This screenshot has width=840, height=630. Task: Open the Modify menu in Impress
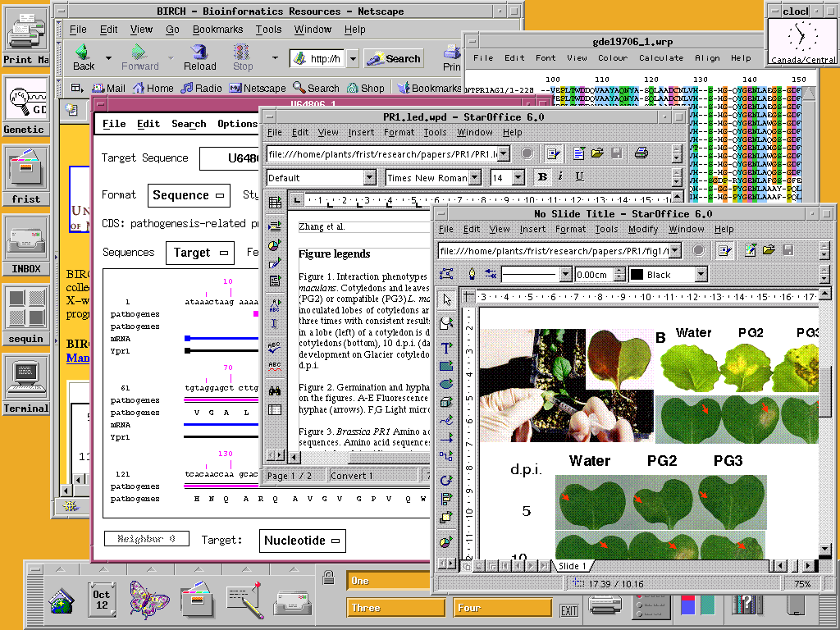(x=643, y=229)
